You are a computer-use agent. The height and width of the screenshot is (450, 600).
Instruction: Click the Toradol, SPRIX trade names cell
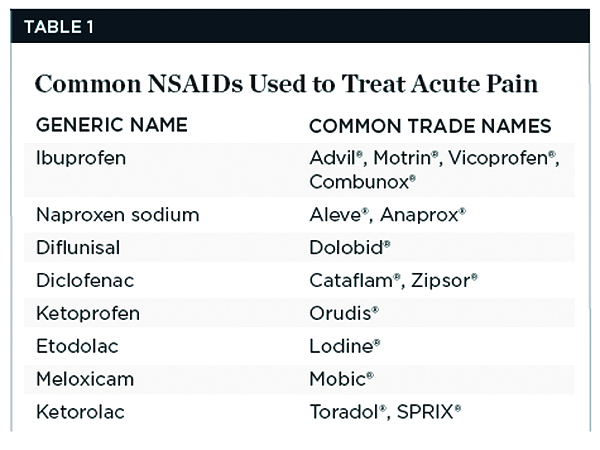(385, 412)
